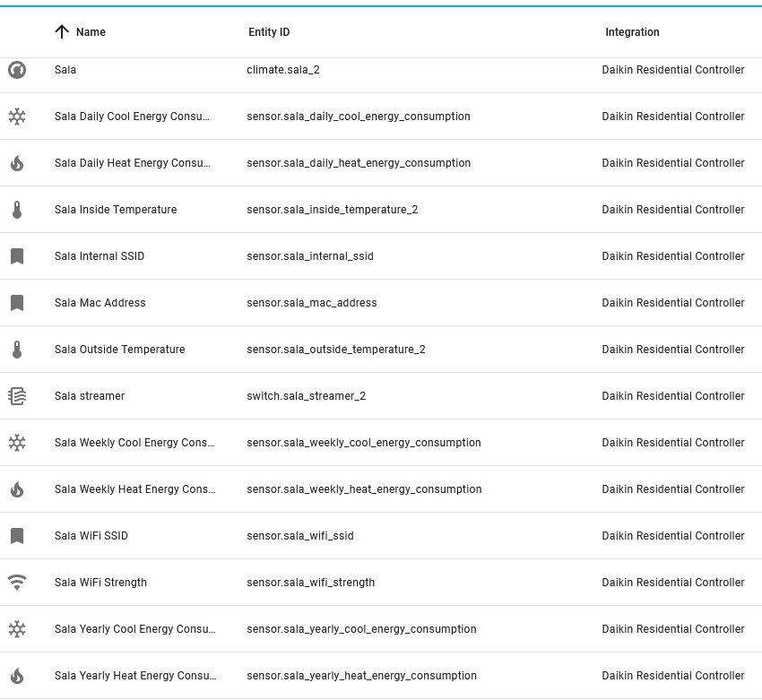Click the thermometer icon for Sala Inside Temperature

click(17, 209)
